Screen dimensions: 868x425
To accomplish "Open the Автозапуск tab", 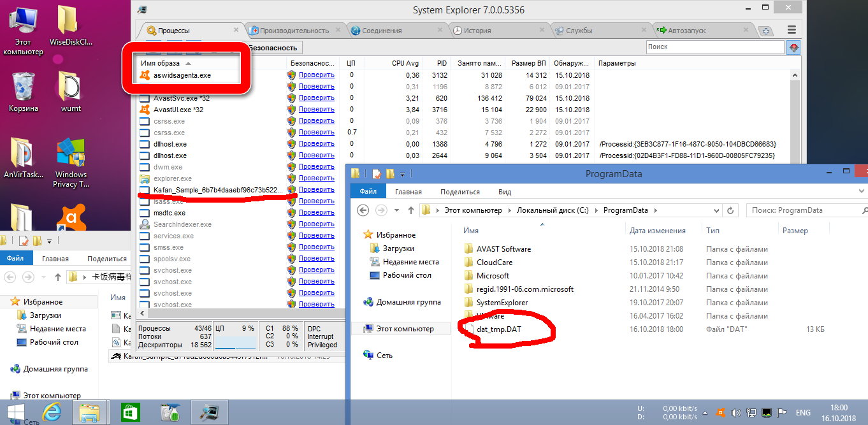I will pos(686,31).
